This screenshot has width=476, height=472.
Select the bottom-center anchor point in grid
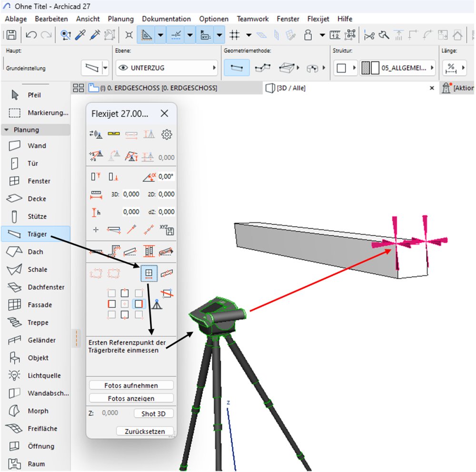(125, 315)
